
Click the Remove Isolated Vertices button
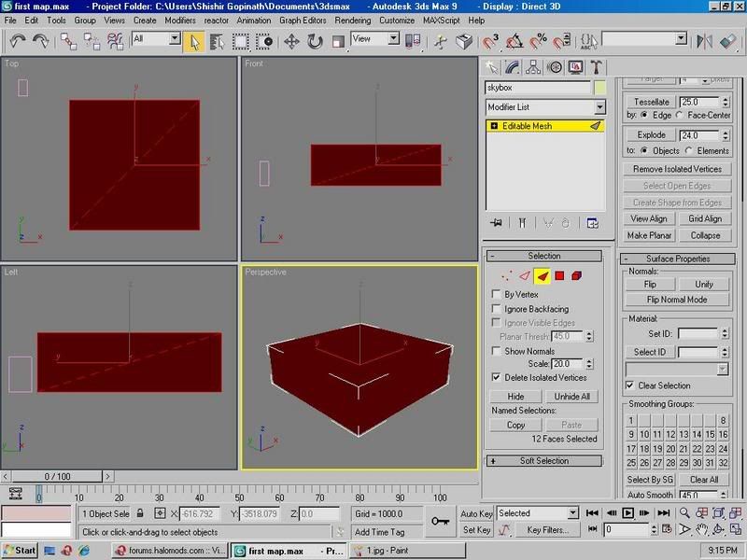click(677, 169)
